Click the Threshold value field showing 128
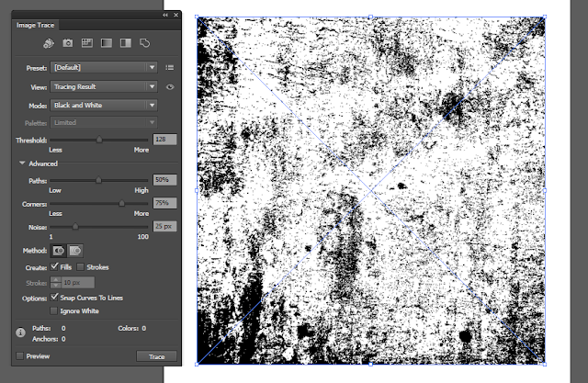This screenshot has height=383, width=588. 165,140
